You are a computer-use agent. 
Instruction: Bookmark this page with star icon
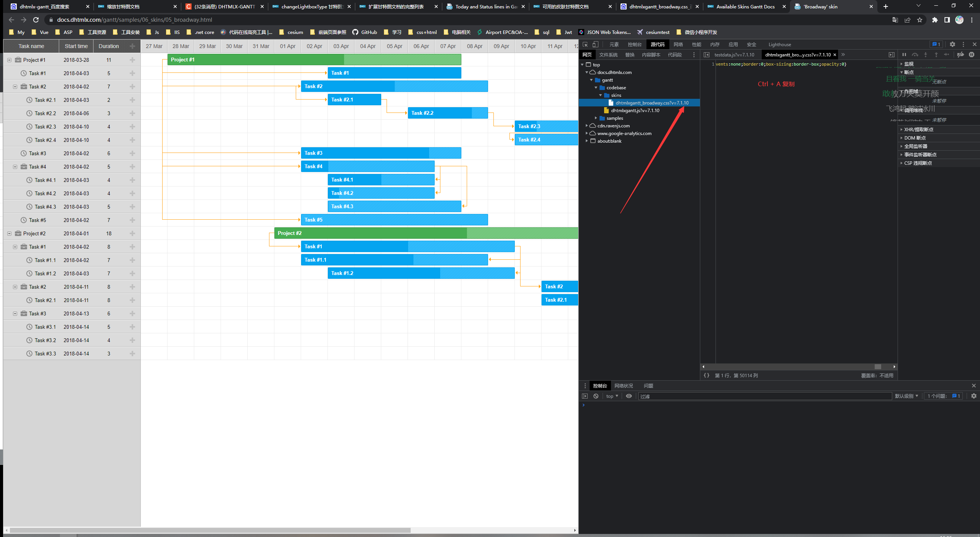(x=920, y=20)
